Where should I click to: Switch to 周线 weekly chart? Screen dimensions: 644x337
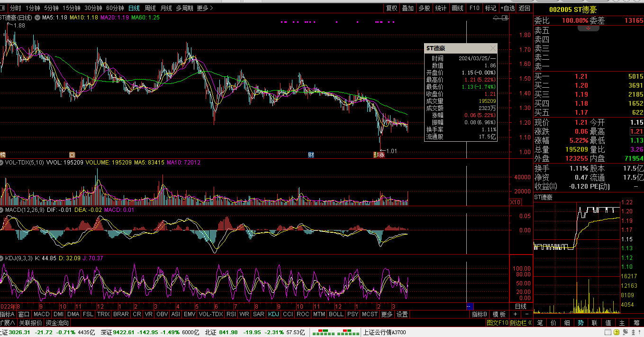tap(150, 8)
